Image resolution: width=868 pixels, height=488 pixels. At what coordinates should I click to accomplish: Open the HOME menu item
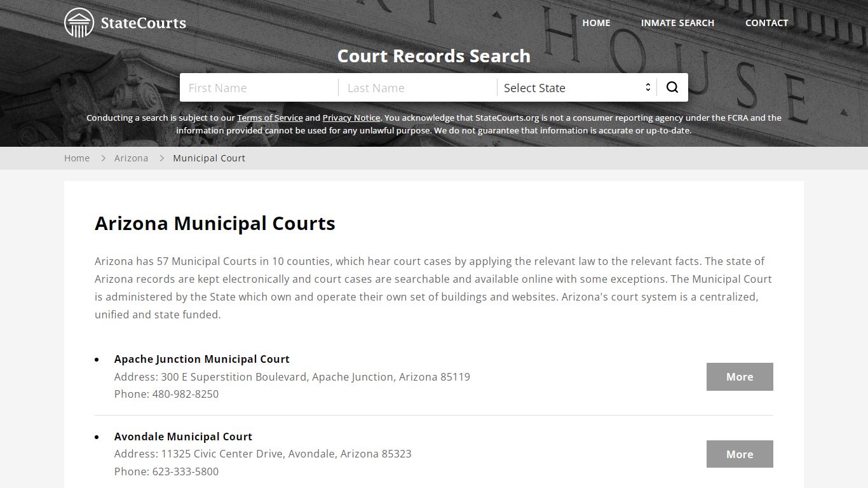coord(596,23)
